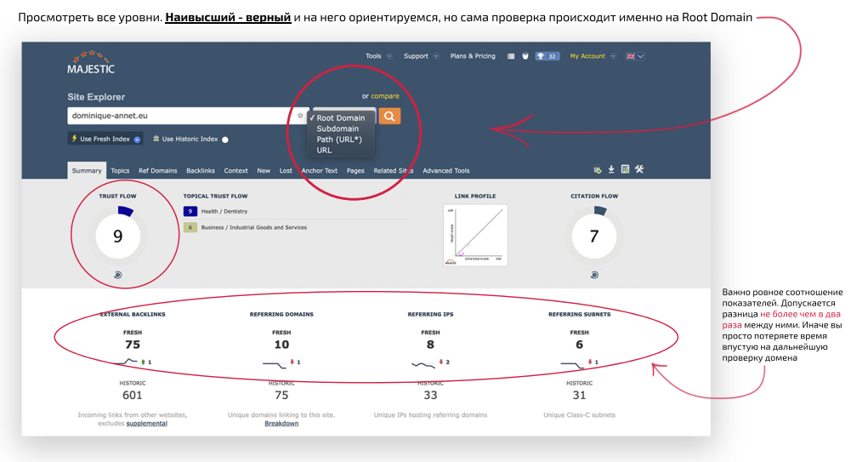Click the Referring IPs historic value 33

430,395
